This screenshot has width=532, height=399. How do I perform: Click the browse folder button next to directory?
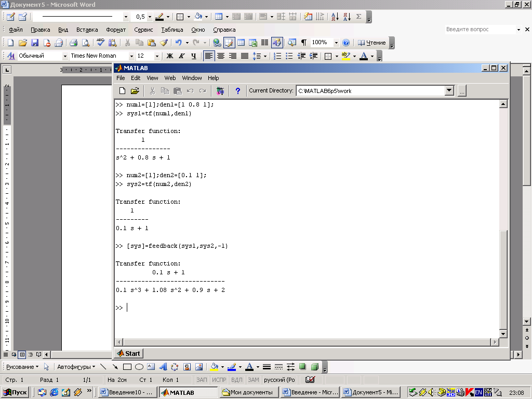(462, 91)
